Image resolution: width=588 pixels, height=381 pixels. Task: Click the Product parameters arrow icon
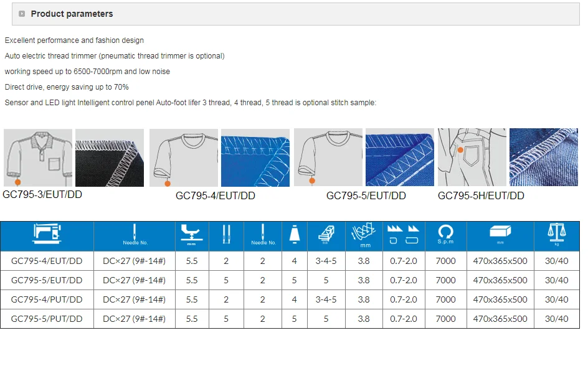[x=22, y=14]
